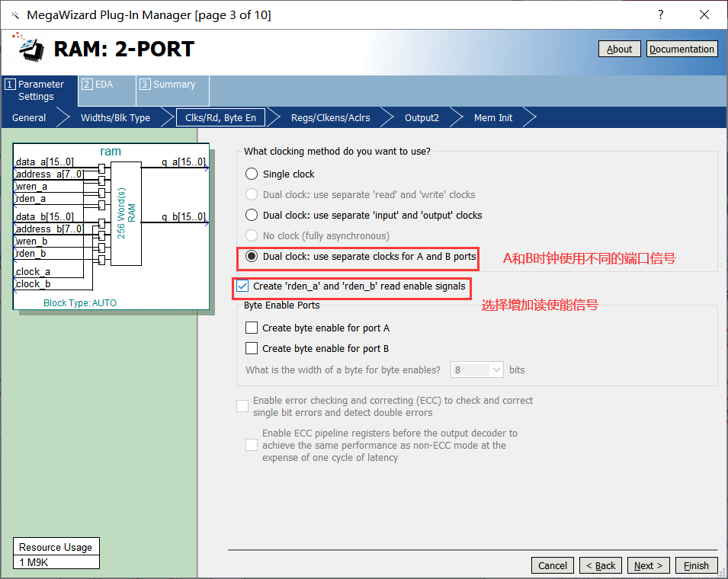Open the byte width dropdown
728x579 pixels.
tap(477, 369)
